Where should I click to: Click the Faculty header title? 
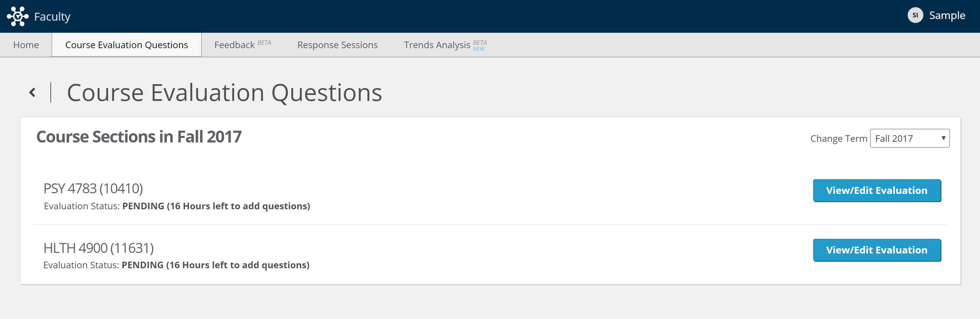click(x=52, y=17)
